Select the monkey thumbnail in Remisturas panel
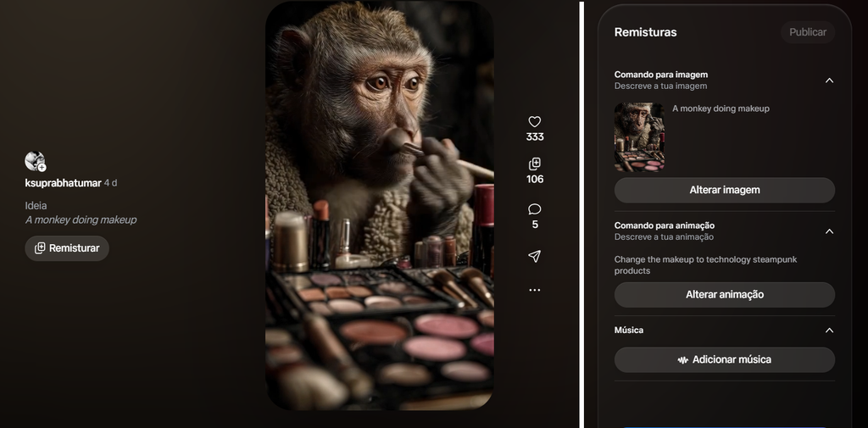Screen dimensions: 868x428 (639, 137)
